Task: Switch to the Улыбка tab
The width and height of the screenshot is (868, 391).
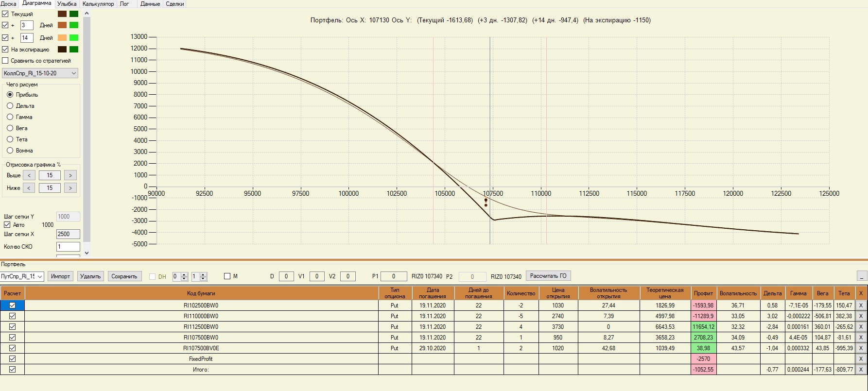Action: pyautogui.click(x=67, y=4)
